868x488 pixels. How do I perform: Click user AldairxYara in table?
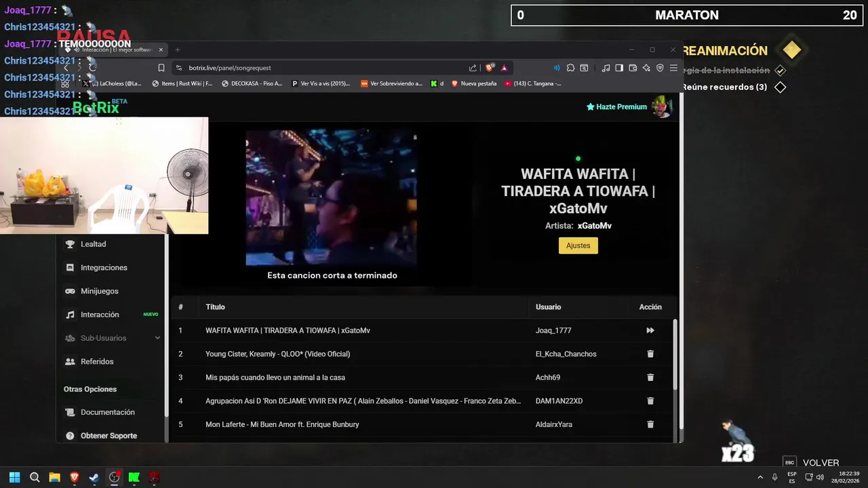point(554,424)
